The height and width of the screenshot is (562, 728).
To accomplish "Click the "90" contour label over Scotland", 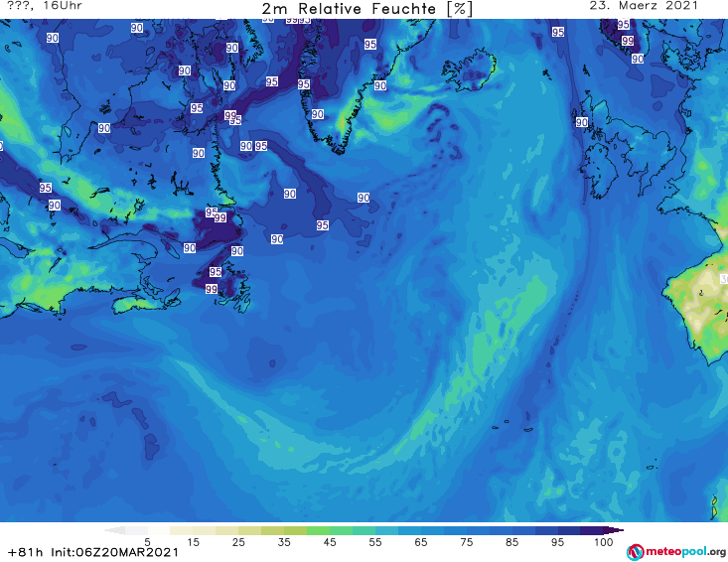I will point(582,122).
